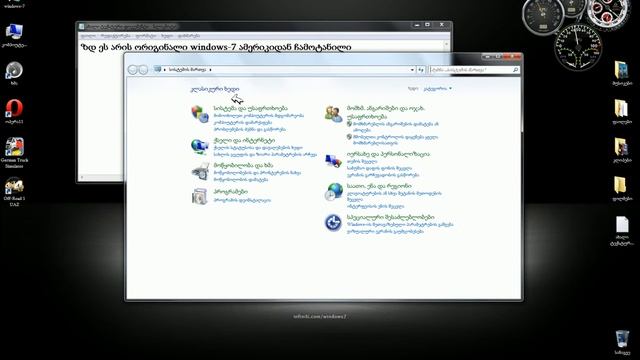Click last sub-link under Ease of Access
Image resolution: width=640 pixels, height=360 pixels.
[x=385, y=231]
